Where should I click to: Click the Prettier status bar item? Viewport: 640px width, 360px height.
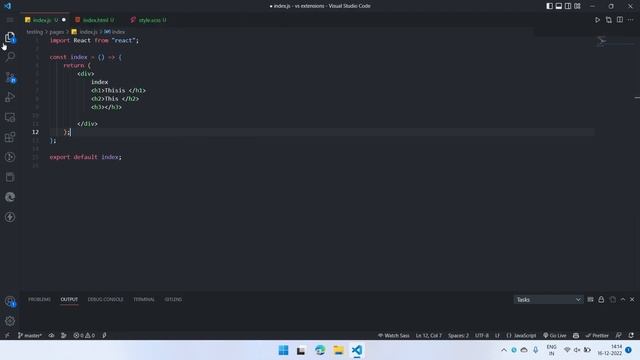(x=597, y=336)
